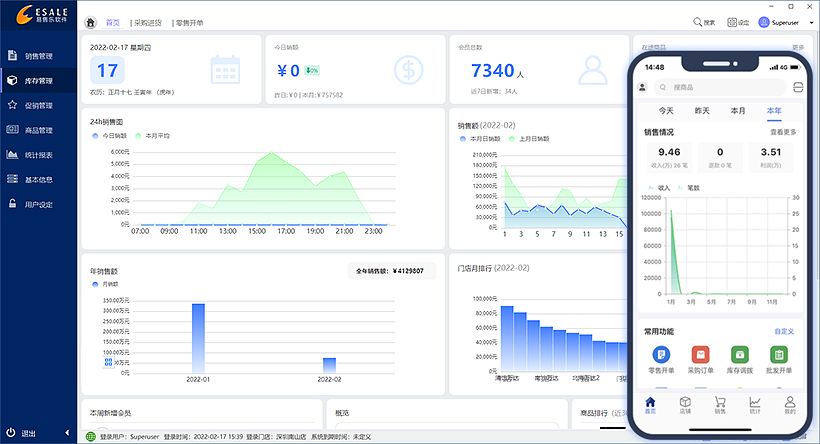The width and height of the screenshot is (820, 444).
Task: Tap the scan icon beside phone search box
Action: (796, 87)
